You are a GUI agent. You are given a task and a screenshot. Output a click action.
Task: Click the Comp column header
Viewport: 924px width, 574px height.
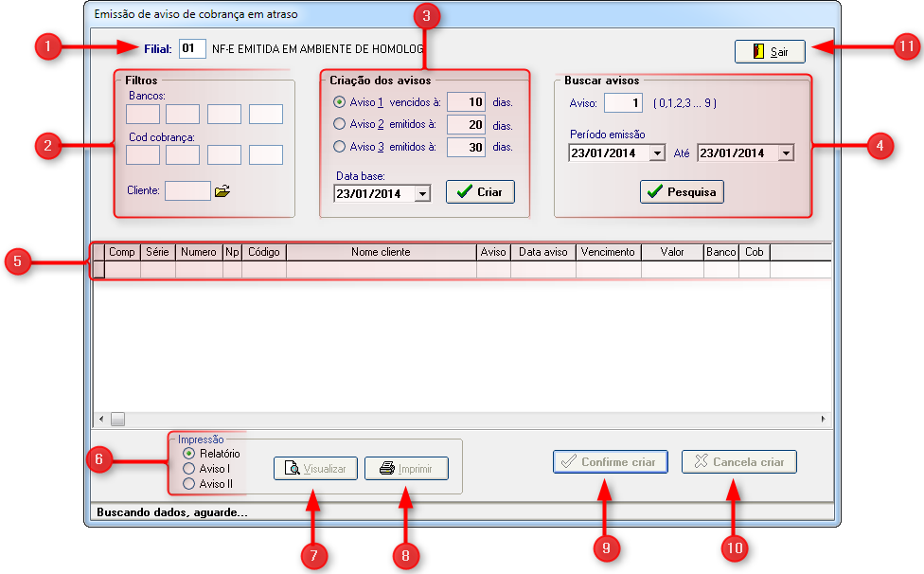tap(122, 252)
